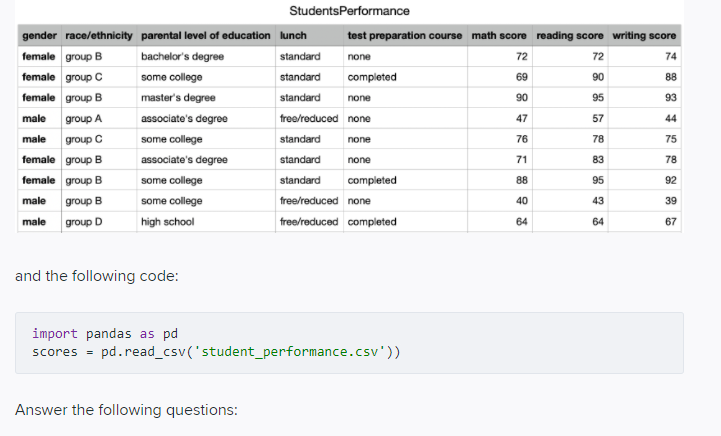Select the 'group D' cell
The height and width of the screenshot is (436, 721).
pos(85,222)
